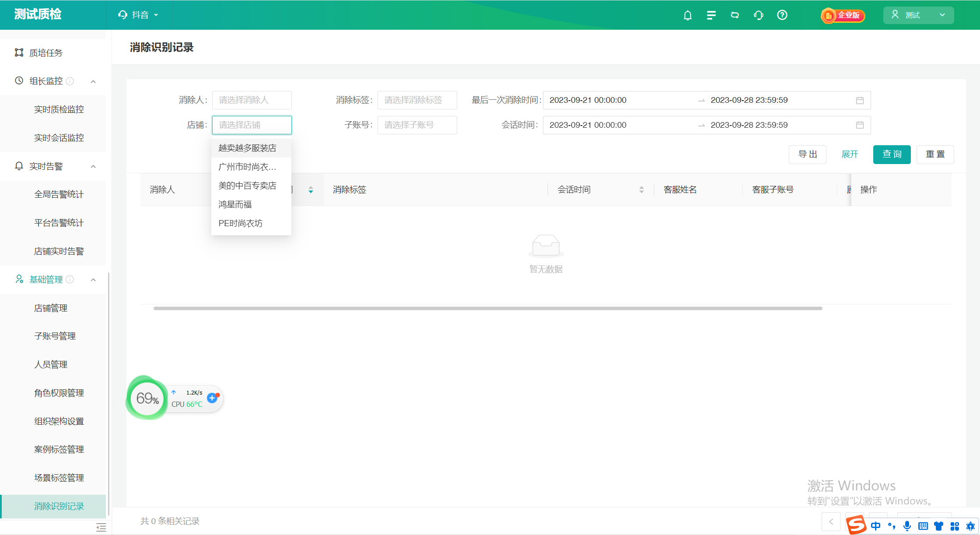Select PE时尚衣坊 from store list
The image size is (980, 535).
point(251,223)
